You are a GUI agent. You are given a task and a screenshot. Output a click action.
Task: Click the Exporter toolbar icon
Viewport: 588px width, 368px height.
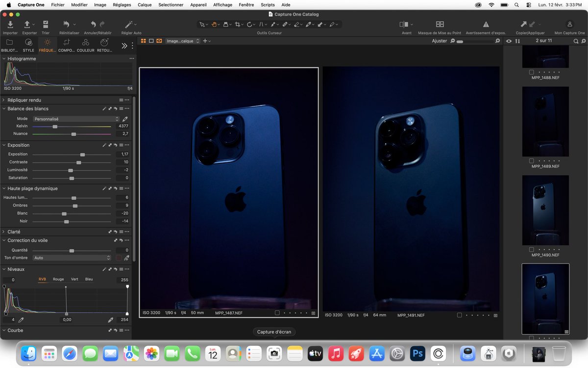[27, 24]
